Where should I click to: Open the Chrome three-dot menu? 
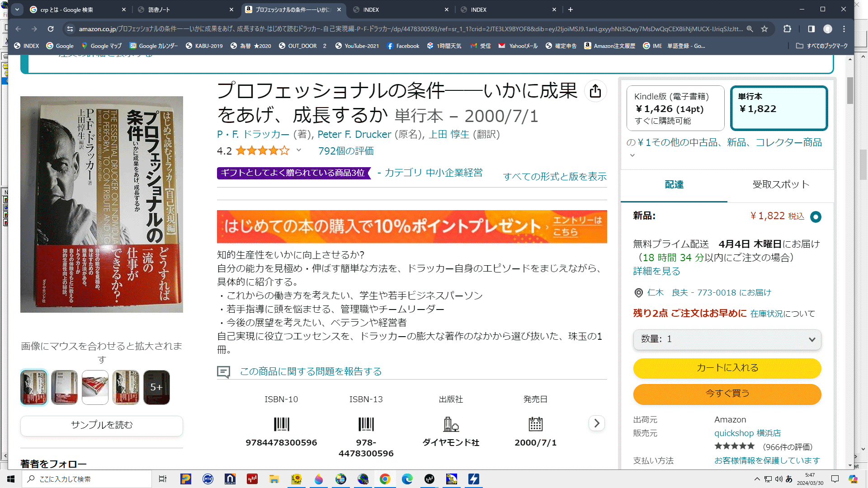[844, 29]
